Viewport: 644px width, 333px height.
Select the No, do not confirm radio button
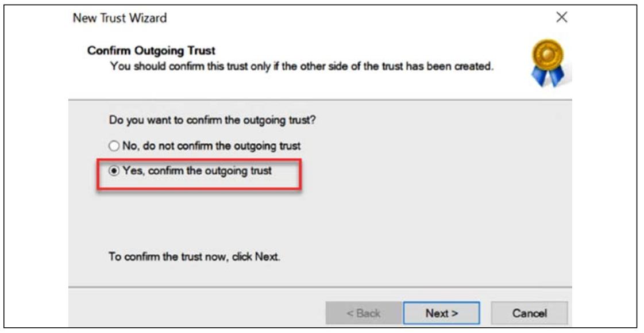click(114, 146)
